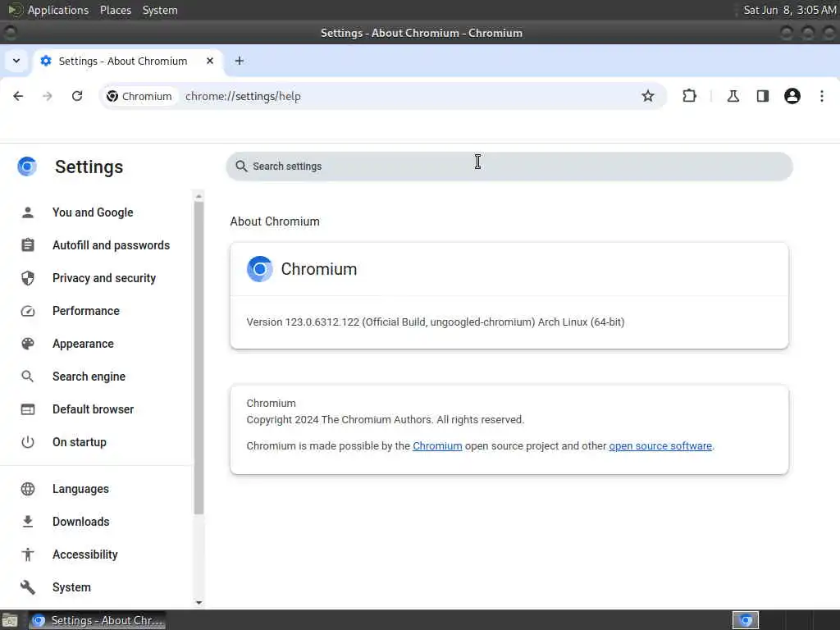Click the sidebar scroll-up arrow

click(199, 196)
